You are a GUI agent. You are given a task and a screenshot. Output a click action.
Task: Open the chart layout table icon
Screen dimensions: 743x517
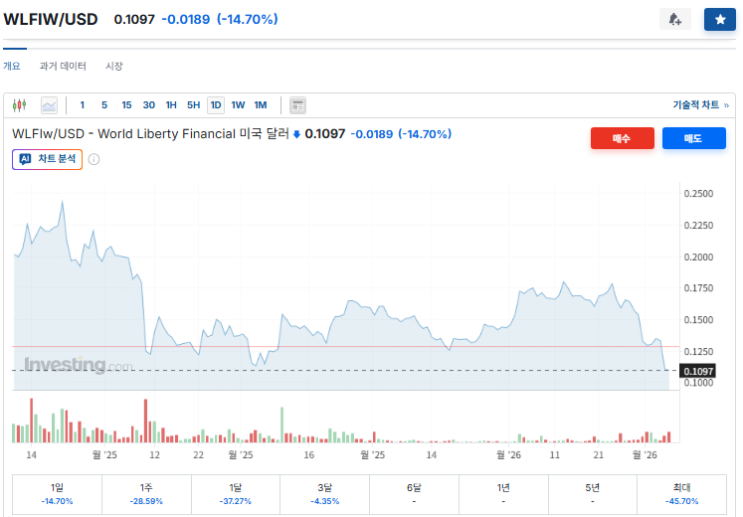pos(298,105)
